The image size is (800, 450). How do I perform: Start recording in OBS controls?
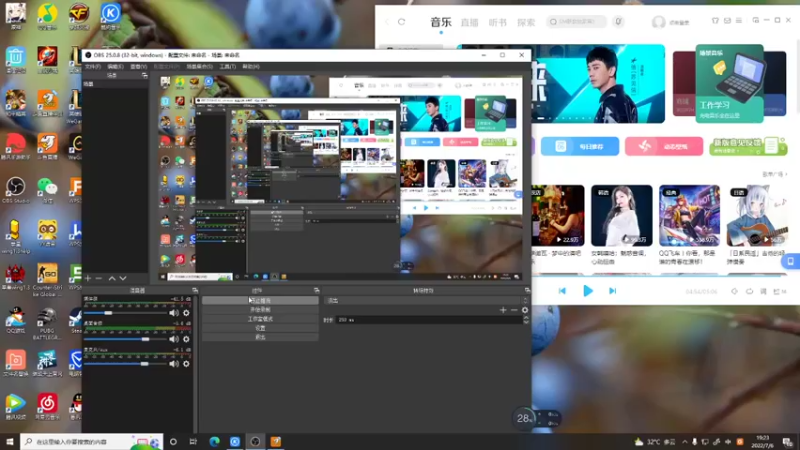tap(260, 310)
